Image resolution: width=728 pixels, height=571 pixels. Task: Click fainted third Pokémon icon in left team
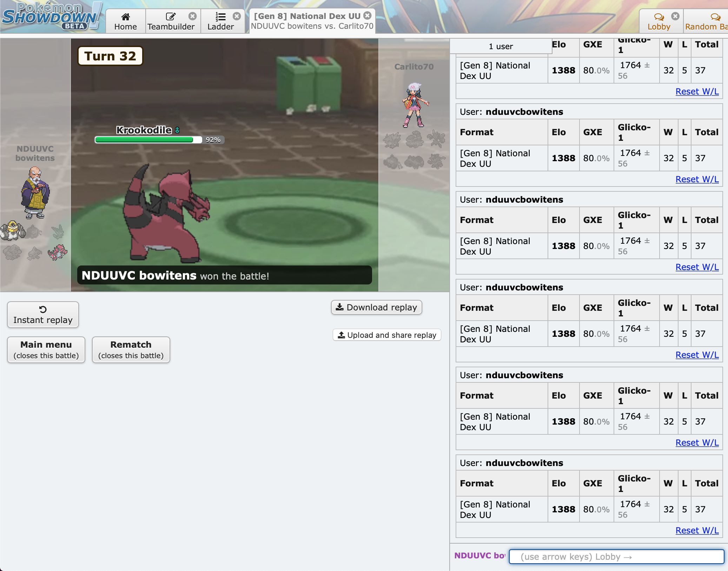coord(58,231)
